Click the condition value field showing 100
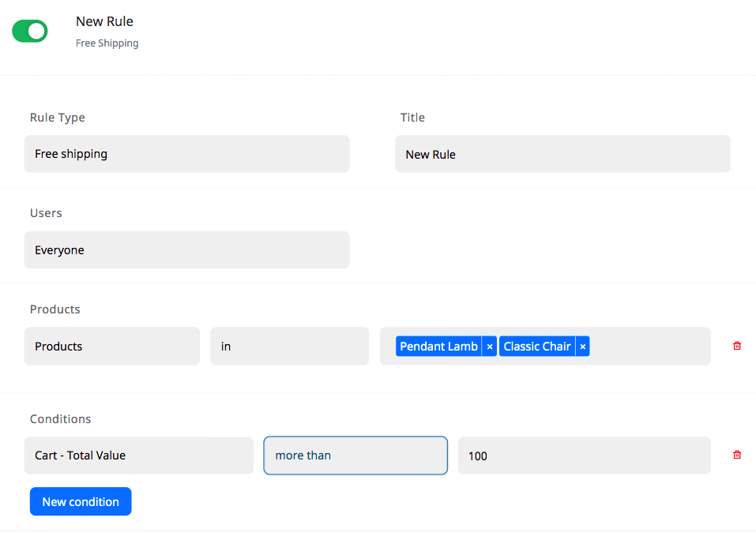 click(584, 456)
